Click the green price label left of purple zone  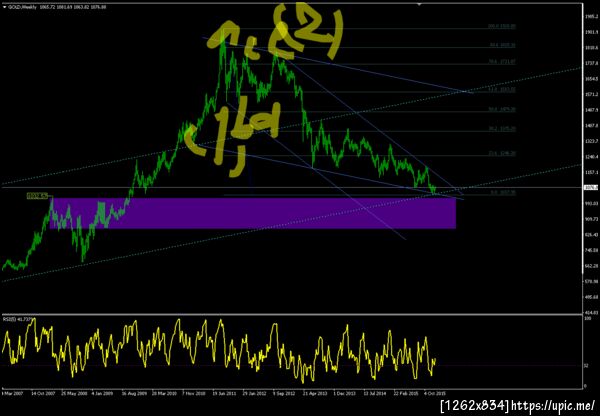pyautogui.click(x=38, y=196)
